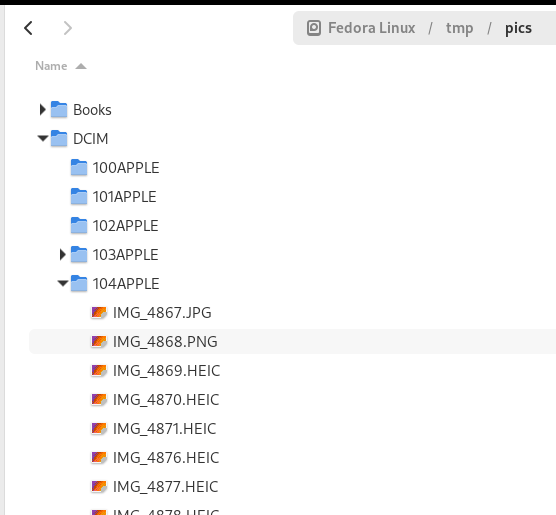Viewport: 556px width, 515px height.
Task: Select the file name IMG_4871.HEIC
Action: (x=165, y=429)
